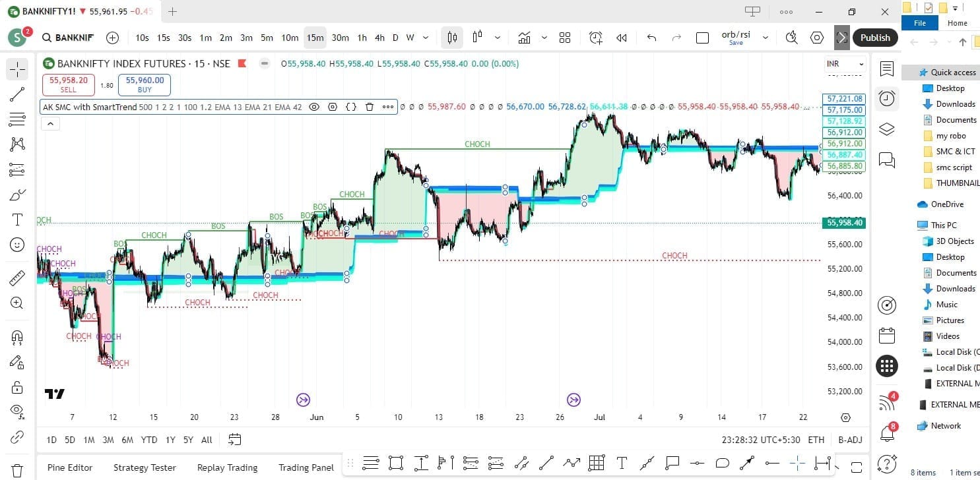Expand the indicators favorites dropdown

click(544, 38)
